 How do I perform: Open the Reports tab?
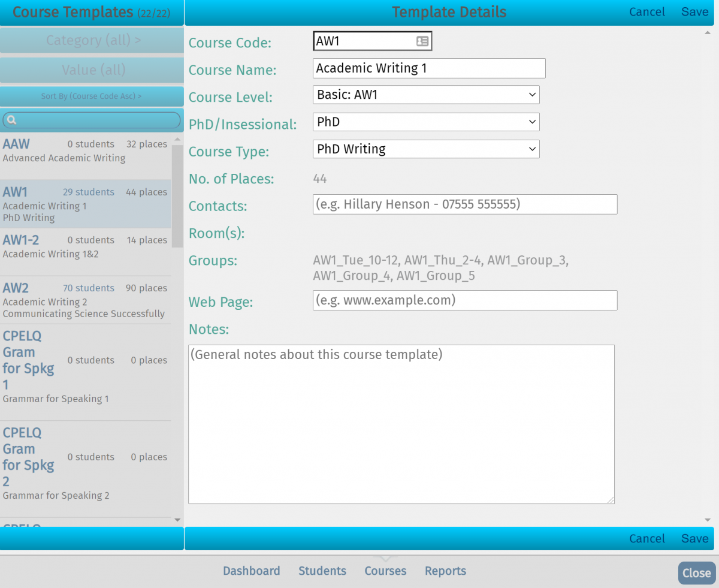click(445, 571)
